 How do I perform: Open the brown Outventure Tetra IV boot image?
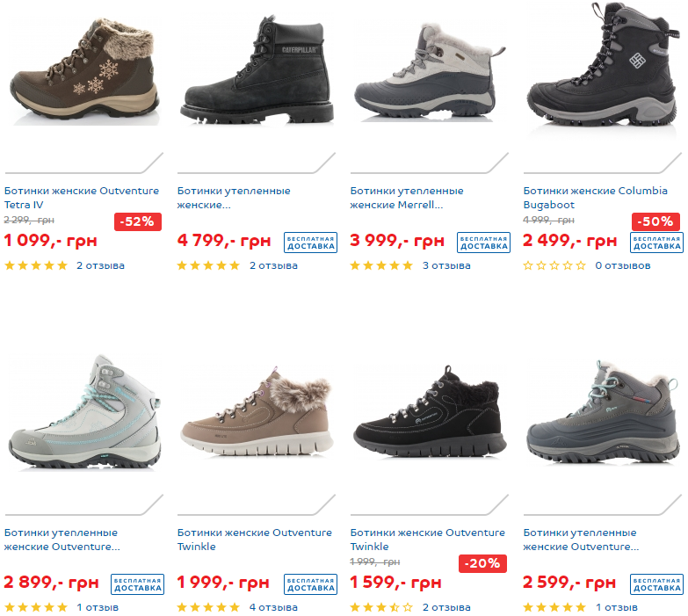tap(83, 69)
